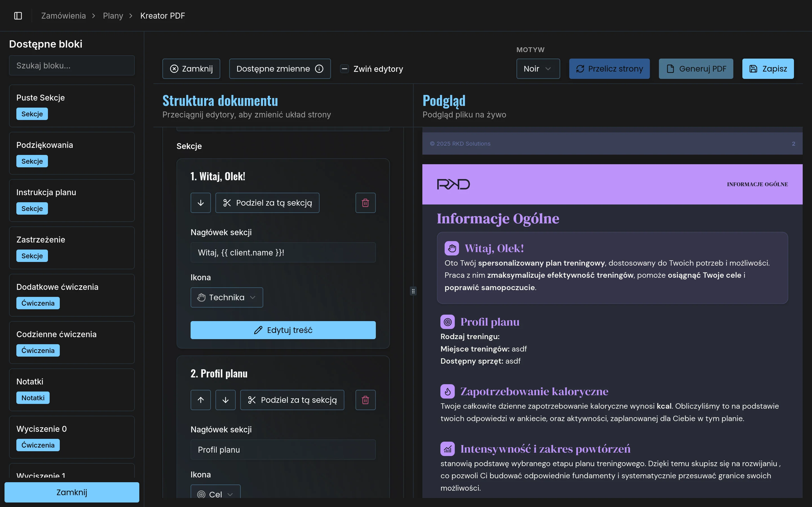812x507 pixels.
Task: Click the info icon on Dostępne zmienne
Action: [x=319, y=69]
